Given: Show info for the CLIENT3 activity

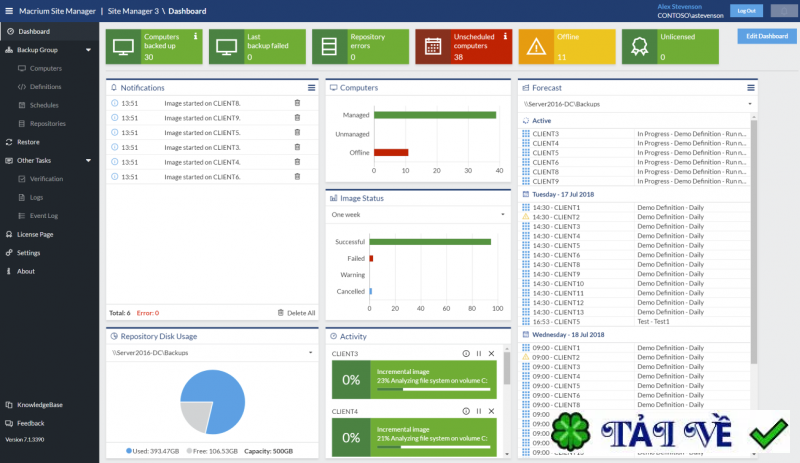Looking at the screenshot, I should coord(466,354).
